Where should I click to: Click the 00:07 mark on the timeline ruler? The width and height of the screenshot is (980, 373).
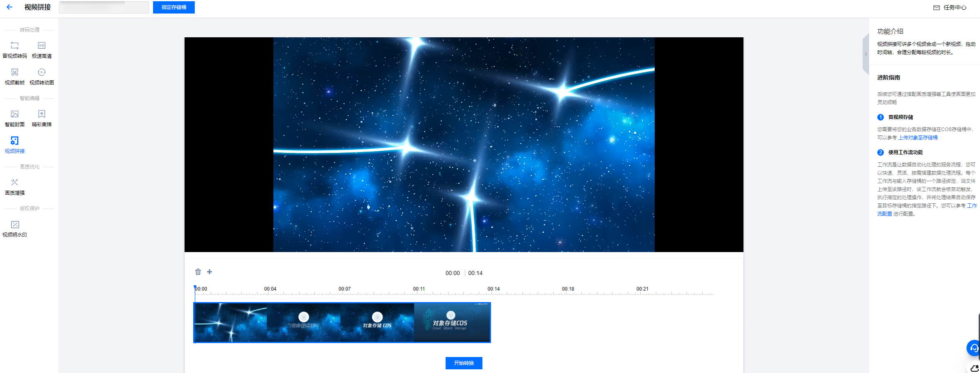point(344,289)
